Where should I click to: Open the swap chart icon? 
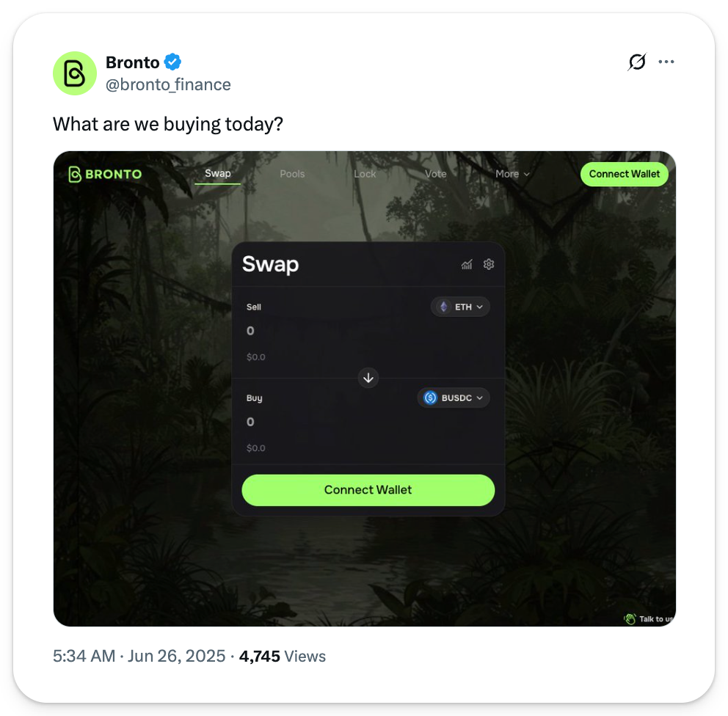click(x=467, y=264)
